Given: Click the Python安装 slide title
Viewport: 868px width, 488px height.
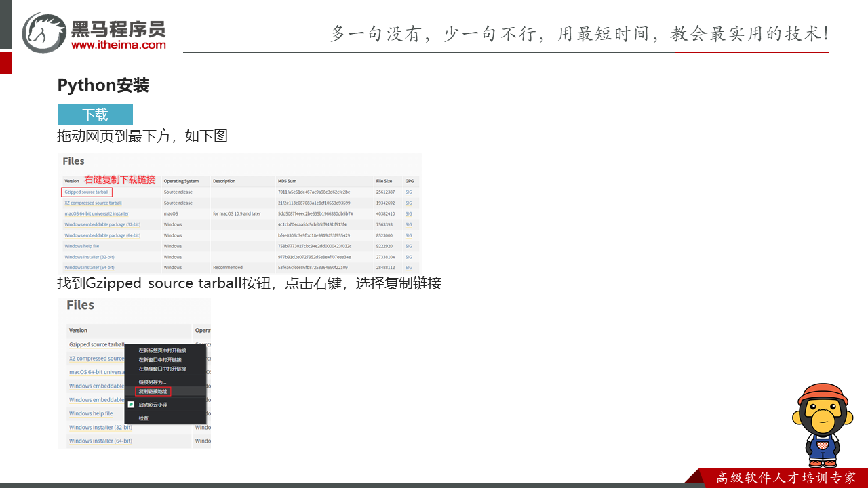Looking at the screenshot, I should [x=103, y=85].
